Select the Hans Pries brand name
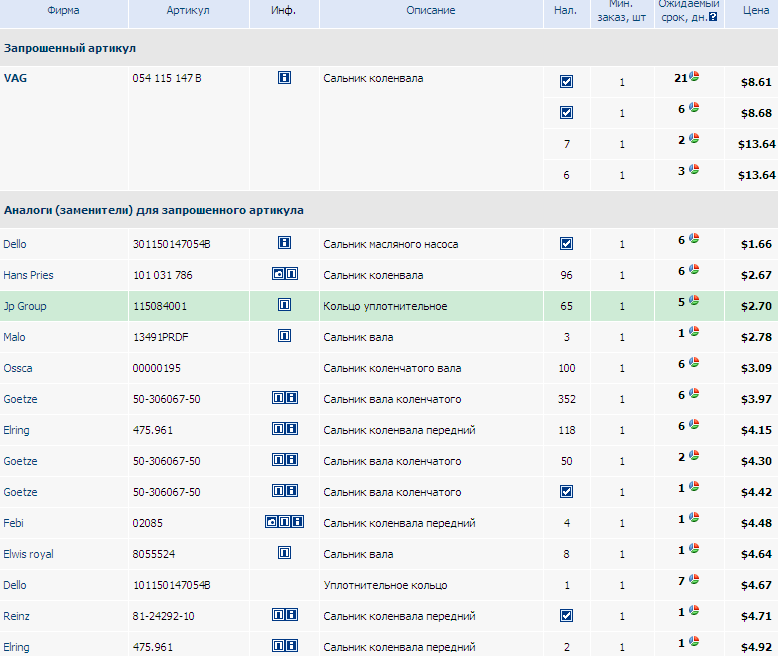 [28, 275]
